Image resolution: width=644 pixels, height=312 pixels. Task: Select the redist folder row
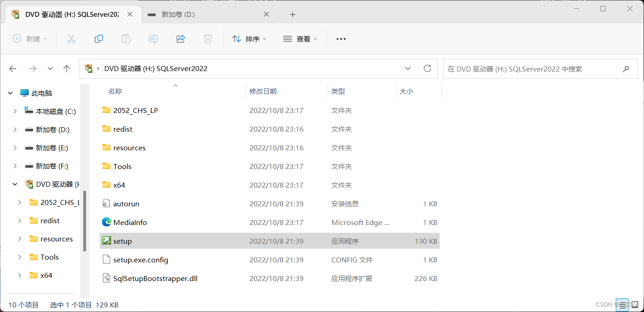(269, 129)
